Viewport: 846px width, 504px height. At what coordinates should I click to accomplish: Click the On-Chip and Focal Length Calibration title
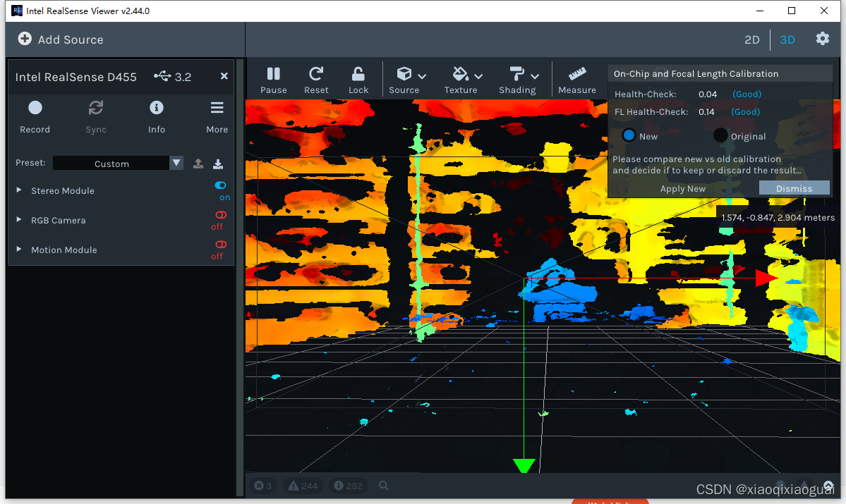[x=696, y=74]
